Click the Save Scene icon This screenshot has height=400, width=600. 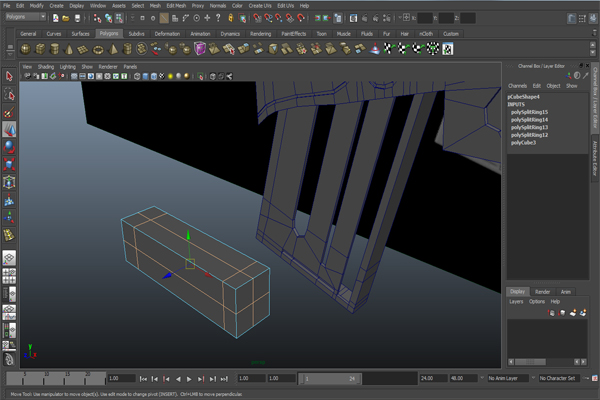pyautogui.click(x=77, y=18)
